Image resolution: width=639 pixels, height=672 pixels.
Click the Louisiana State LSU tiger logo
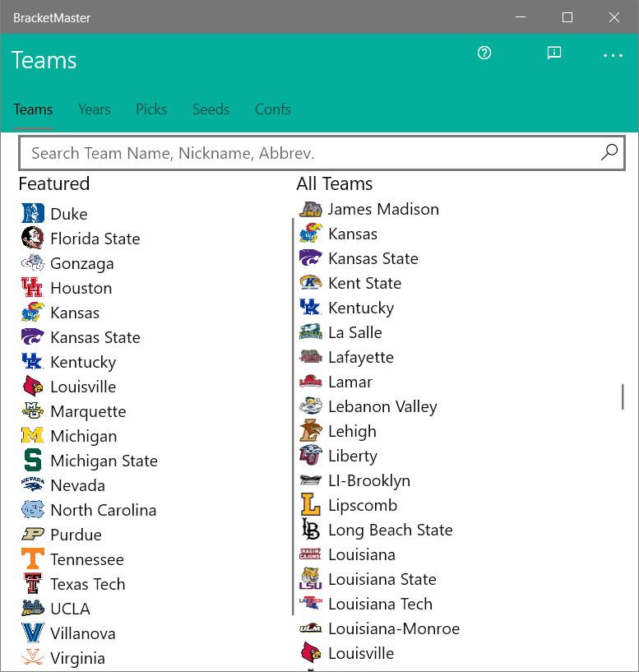tap(311, 578)
